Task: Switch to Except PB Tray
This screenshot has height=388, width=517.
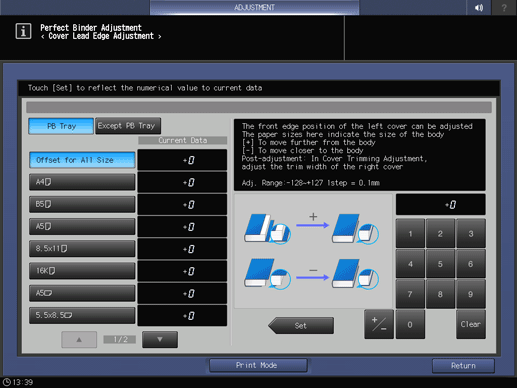Action: [128, 126]
